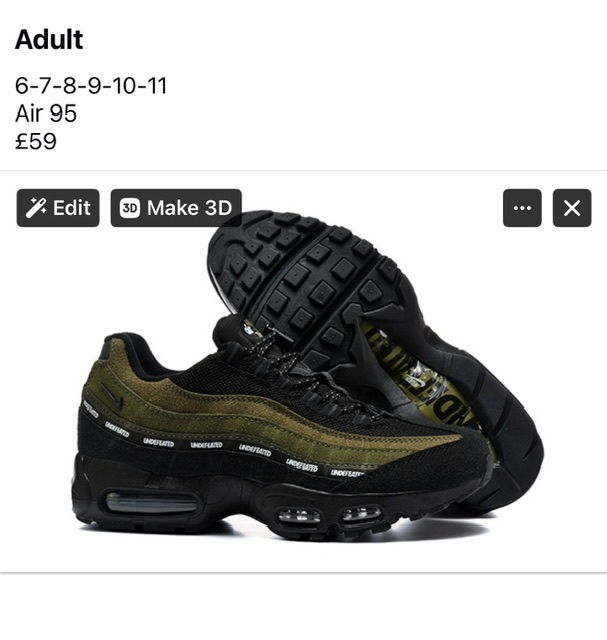The image size is (607, 640).
Task: Open the three-dots more options menu
Action: (x=522, y=208)
